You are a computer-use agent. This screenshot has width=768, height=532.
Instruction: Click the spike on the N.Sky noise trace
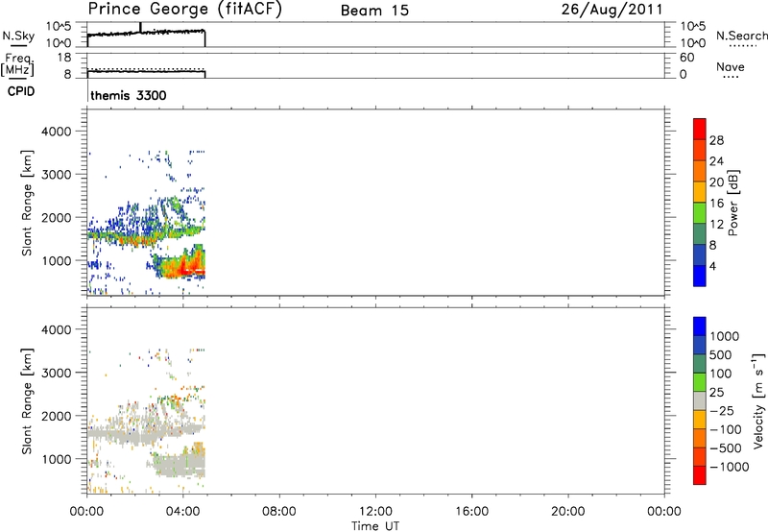click(x=140, y=28)
